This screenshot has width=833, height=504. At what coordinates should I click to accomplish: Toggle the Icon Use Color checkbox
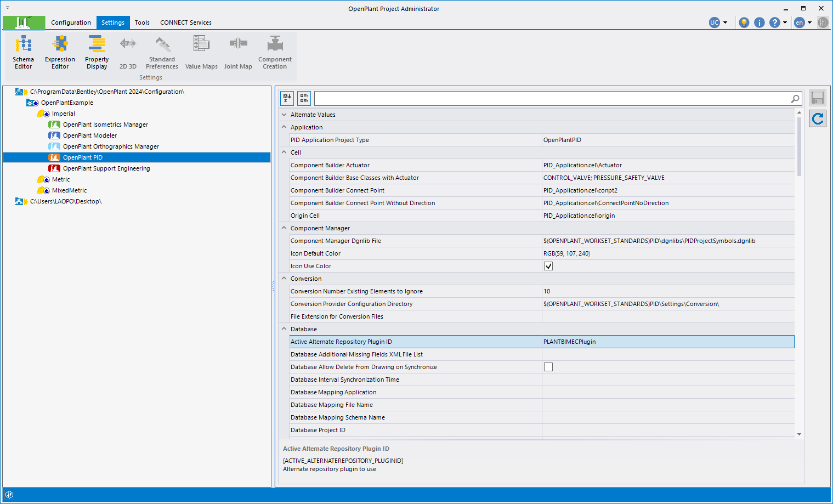[x=548, y=266]
